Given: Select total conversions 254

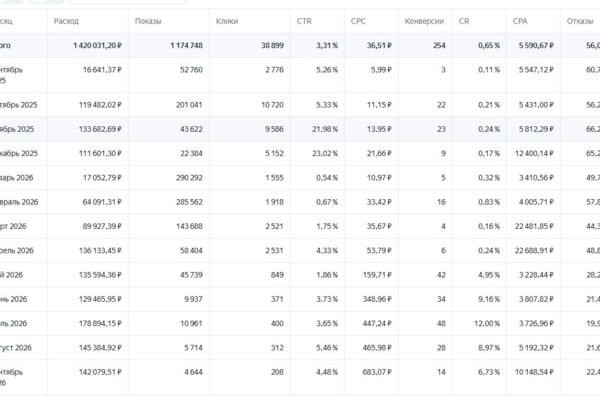Looking at the screenshot, I should (439, 46).
